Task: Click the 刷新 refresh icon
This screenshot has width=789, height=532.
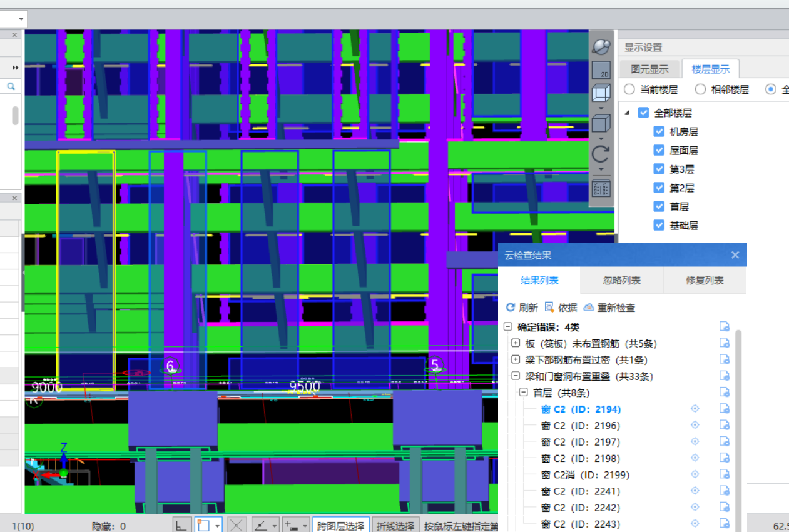Action: click(511, 308)
